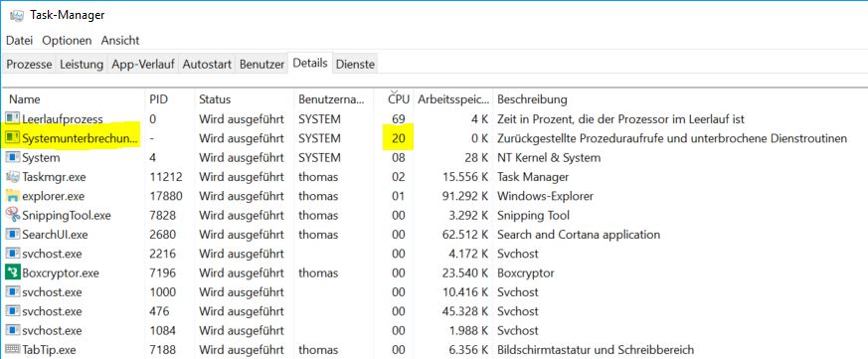Sort by the Benutzername column header
Image resolution: width=868 pixels, height=359 pixels.
pos(333,99)
